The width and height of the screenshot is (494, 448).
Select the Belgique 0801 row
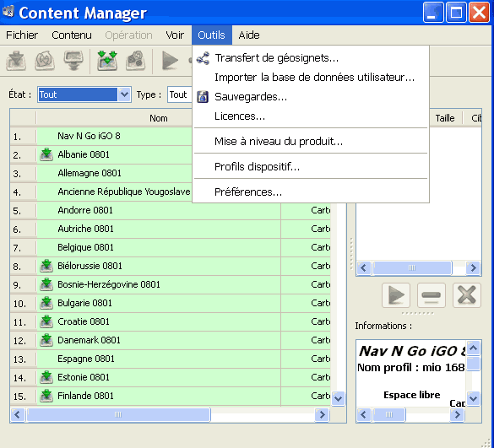coord(170,247)
